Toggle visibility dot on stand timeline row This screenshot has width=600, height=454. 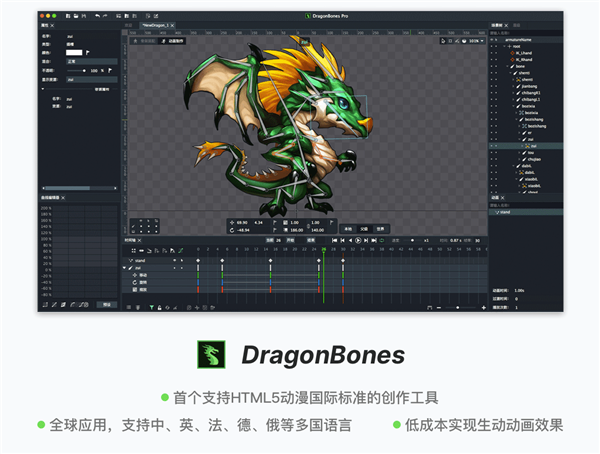coord(174,260)
